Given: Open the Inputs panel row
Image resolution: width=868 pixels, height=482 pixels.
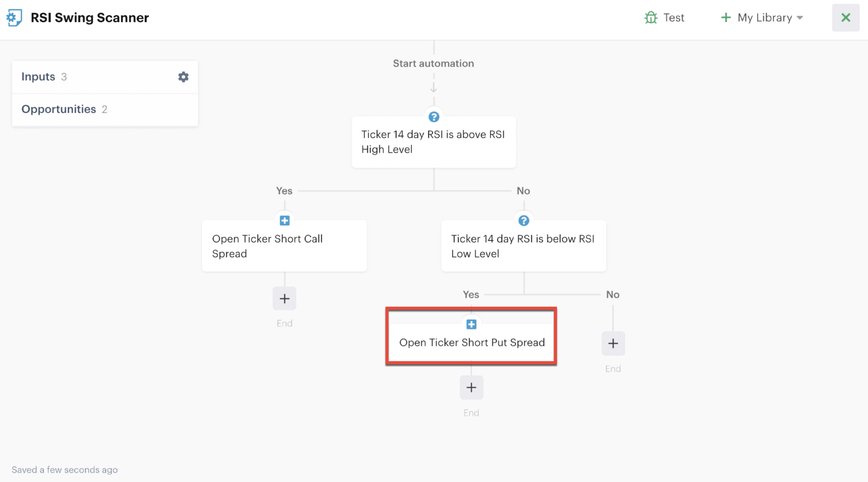Looking at the screenshot, I should (x=105, y=77).
